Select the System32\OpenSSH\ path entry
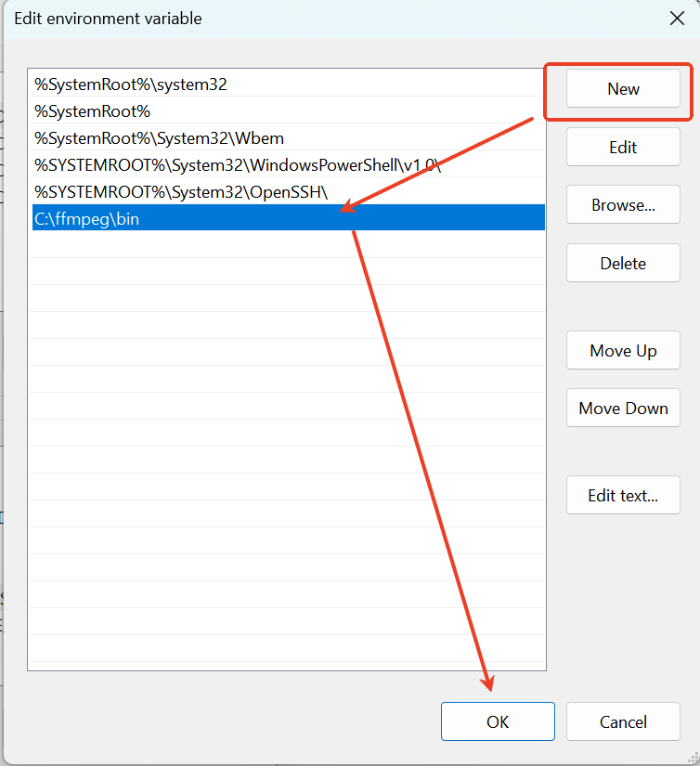Image resolution: width=700 pixels, height=766 pixels. coord(288,191)
